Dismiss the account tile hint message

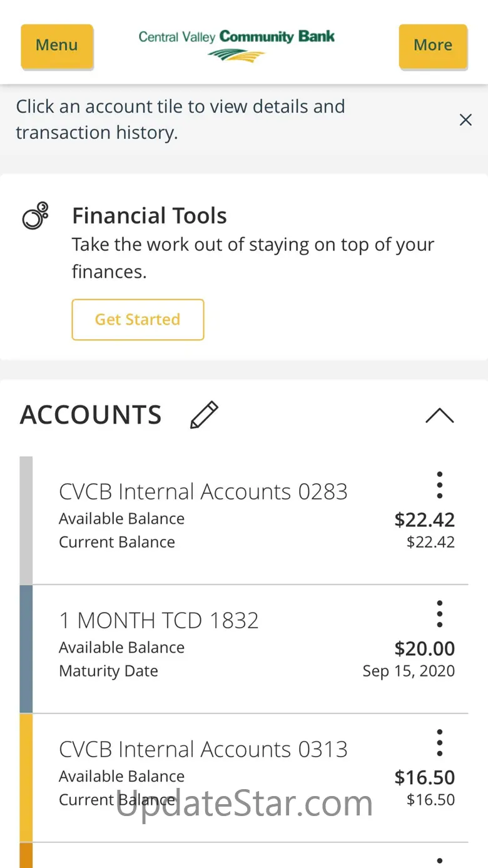coord(465,120)
